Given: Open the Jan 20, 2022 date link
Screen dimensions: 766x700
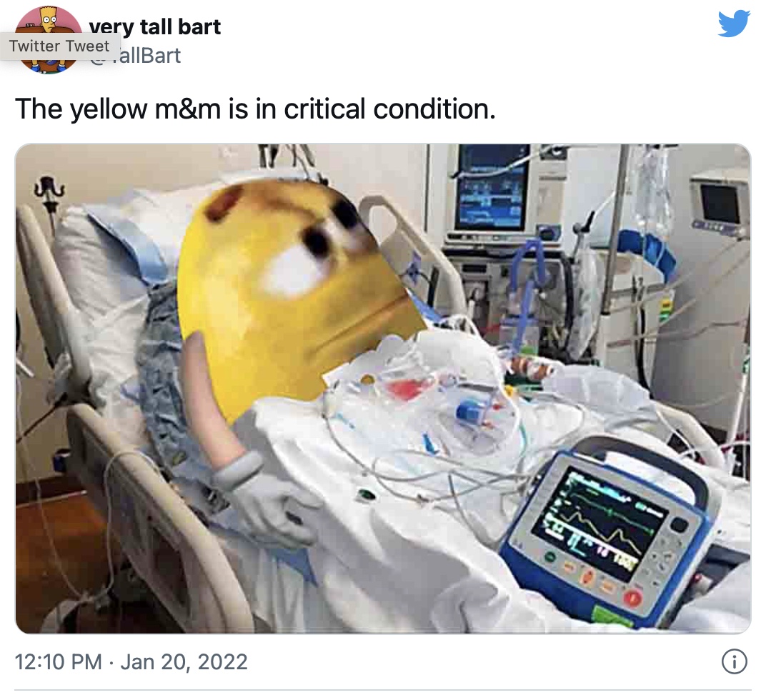Looking at the screenshot, I should (184, 662).
